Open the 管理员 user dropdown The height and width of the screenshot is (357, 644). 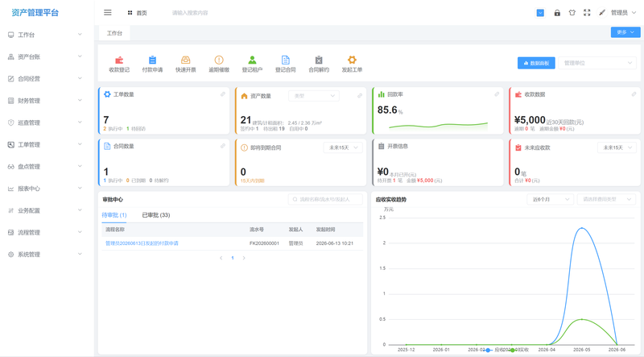point(623,13)
